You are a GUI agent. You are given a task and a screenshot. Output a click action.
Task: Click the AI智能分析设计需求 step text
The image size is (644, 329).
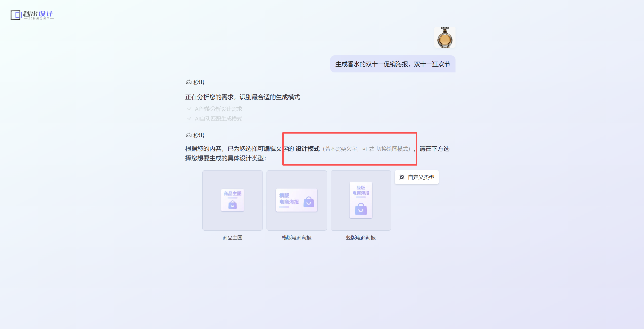click(218, 109)
